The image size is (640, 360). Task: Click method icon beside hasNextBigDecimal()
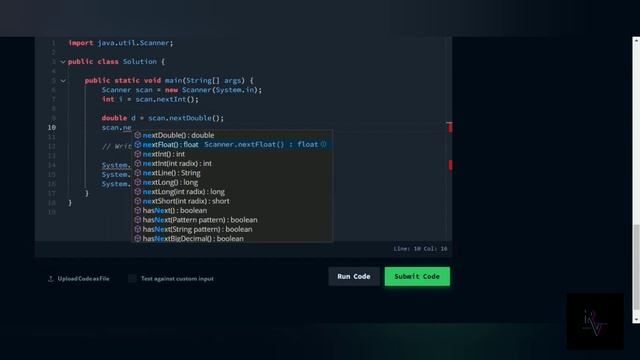(x=138, y=238)
